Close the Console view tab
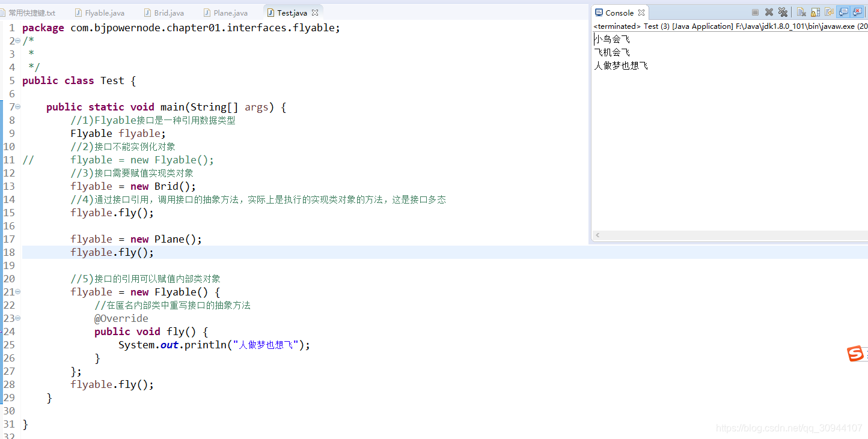The image size is (868, 439). click(641, 13)
